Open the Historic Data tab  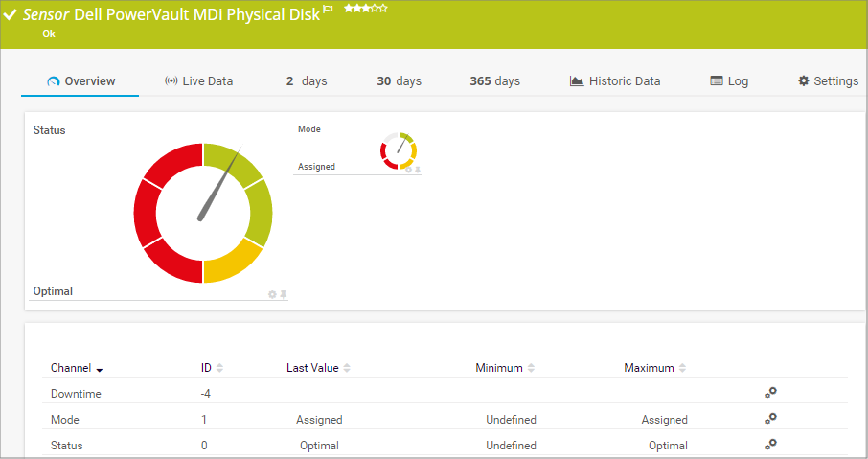(x=614, y=81)
